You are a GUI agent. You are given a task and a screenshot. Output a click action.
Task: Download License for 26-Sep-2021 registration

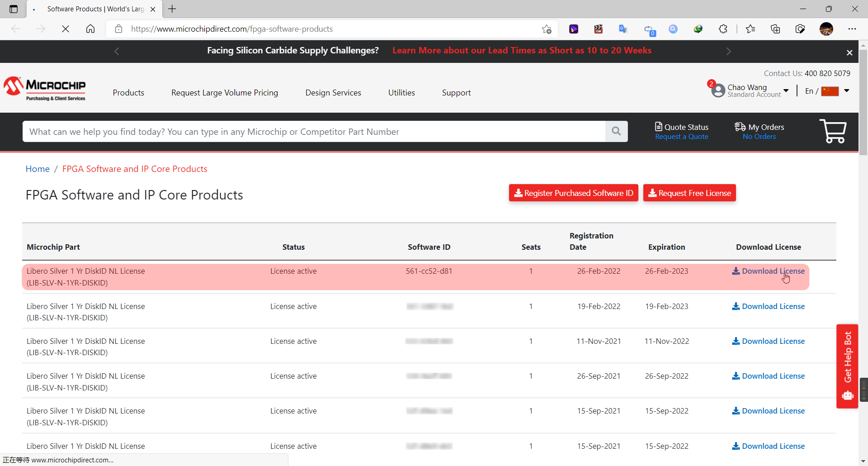[769, 376]
